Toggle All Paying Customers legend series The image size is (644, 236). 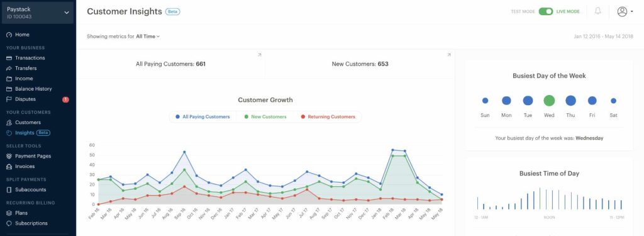click(x=203, y=117)
